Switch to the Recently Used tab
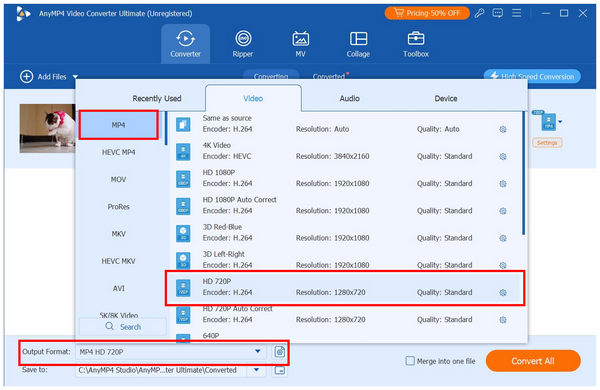 [x=157, y=98]
